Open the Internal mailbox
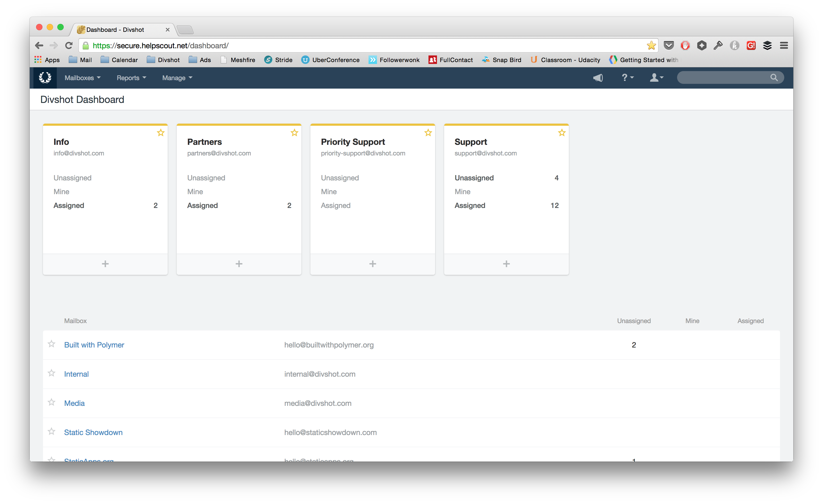 [x=76, y=373]
